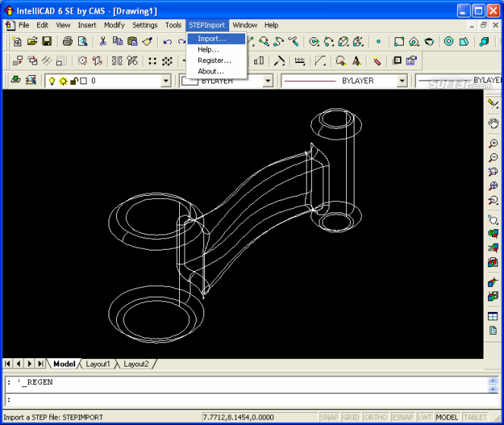Jump to first layout tab arrow
Image resolution: width=504 pixels, height=425 pixels.
[8, 364]
